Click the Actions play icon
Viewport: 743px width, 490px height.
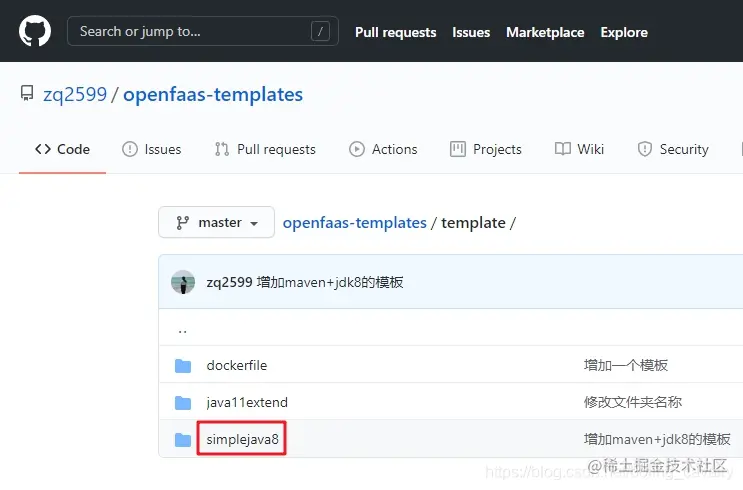[x=357, y=149]
